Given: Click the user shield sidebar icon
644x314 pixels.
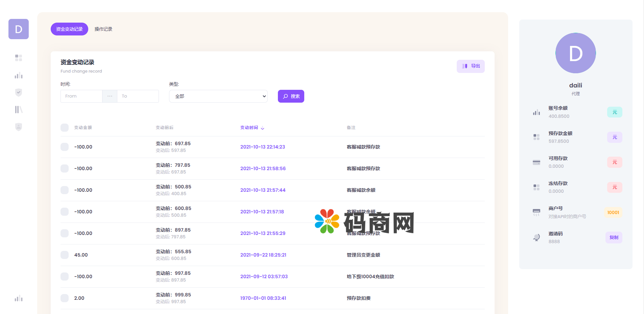Looking at the screenshot, I should coord(19,127).
